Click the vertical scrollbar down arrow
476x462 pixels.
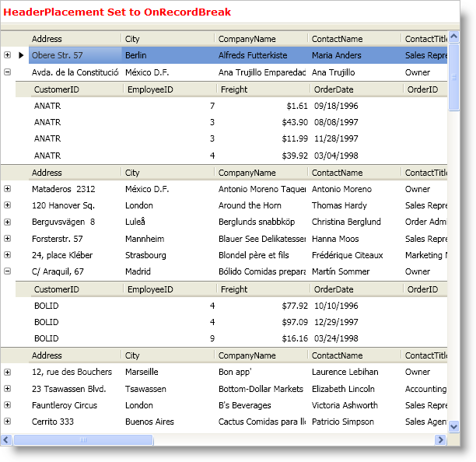pos(454,426)
